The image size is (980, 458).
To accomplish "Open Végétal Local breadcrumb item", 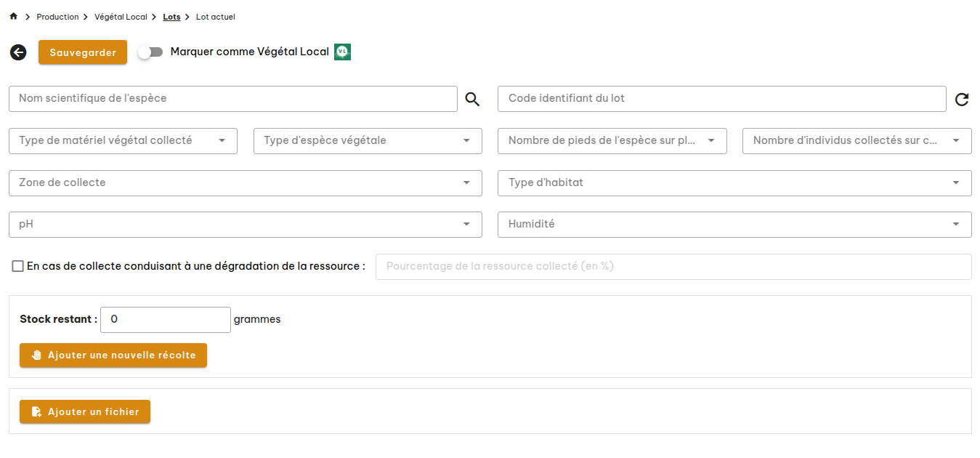I will tap(121, 17).
